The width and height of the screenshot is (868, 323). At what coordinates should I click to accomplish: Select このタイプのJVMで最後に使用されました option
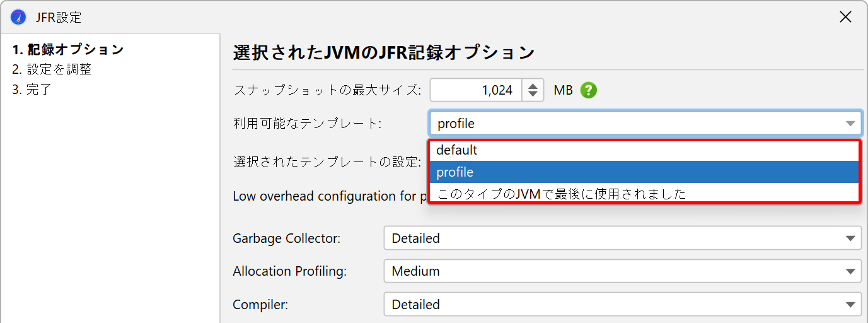tap(644, 193)
